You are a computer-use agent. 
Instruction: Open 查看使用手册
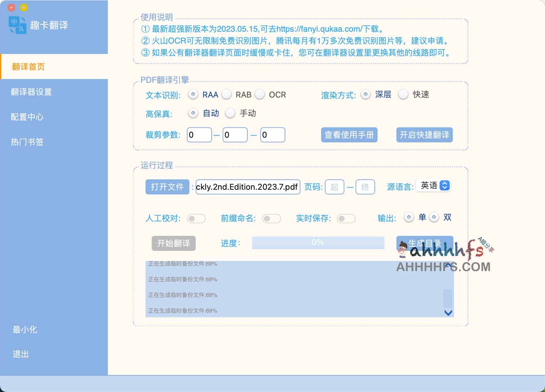click(350, 135)
